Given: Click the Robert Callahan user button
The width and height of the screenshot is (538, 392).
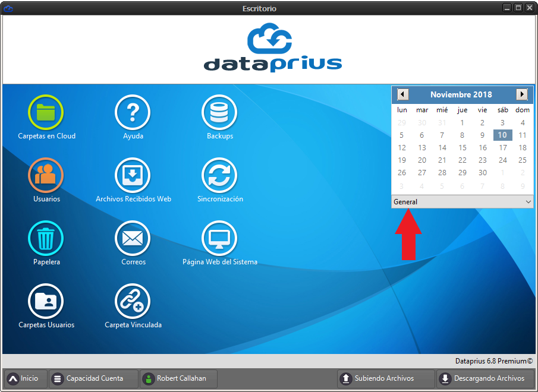Looking at the screenshot, I should tap(178, 379).
